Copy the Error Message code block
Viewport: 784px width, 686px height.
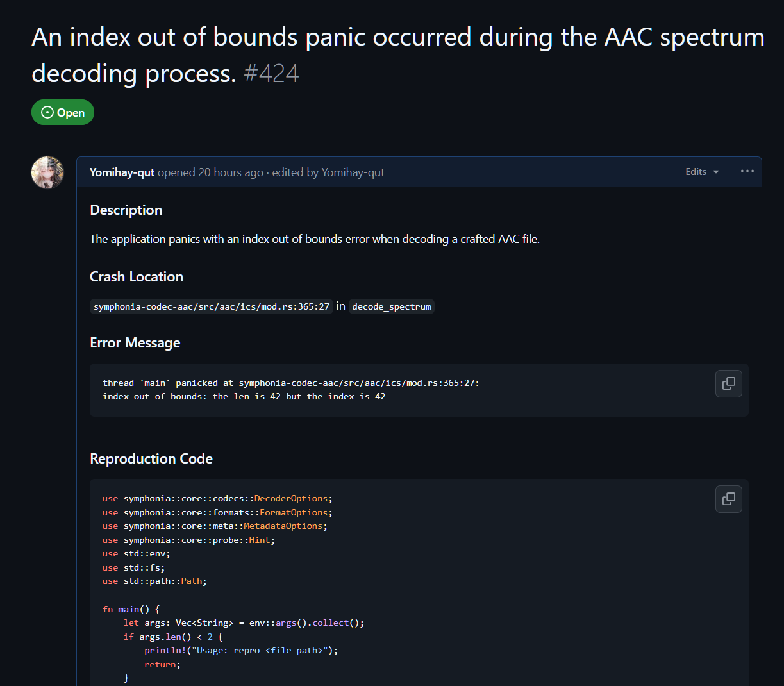pyautogui.click(x=728, y=383)
